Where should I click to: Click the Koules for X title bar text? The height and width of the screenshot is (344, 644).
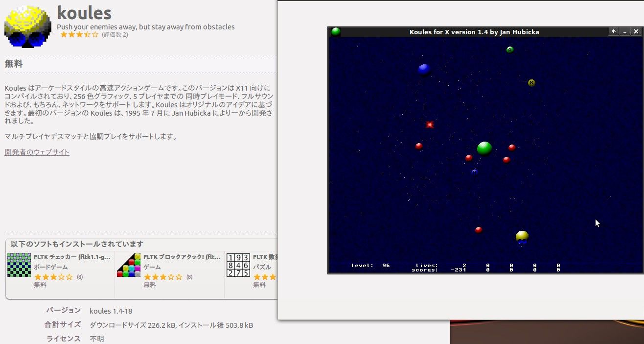coord(474,32)
